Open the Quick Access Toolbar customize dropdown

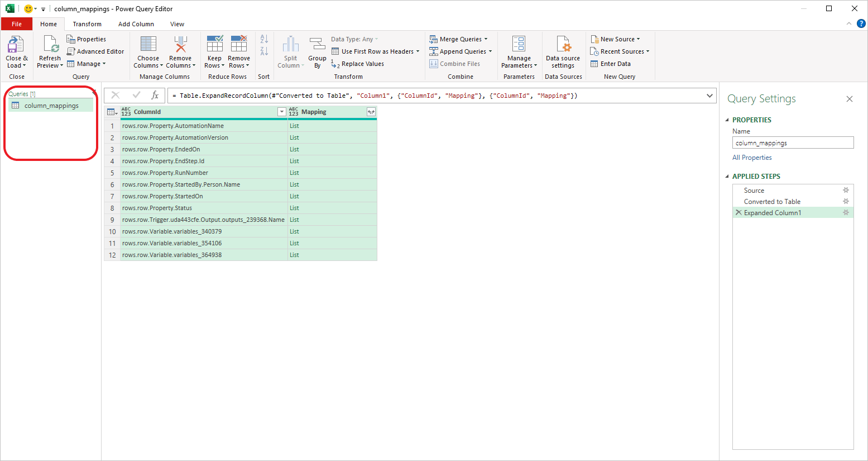43,9
